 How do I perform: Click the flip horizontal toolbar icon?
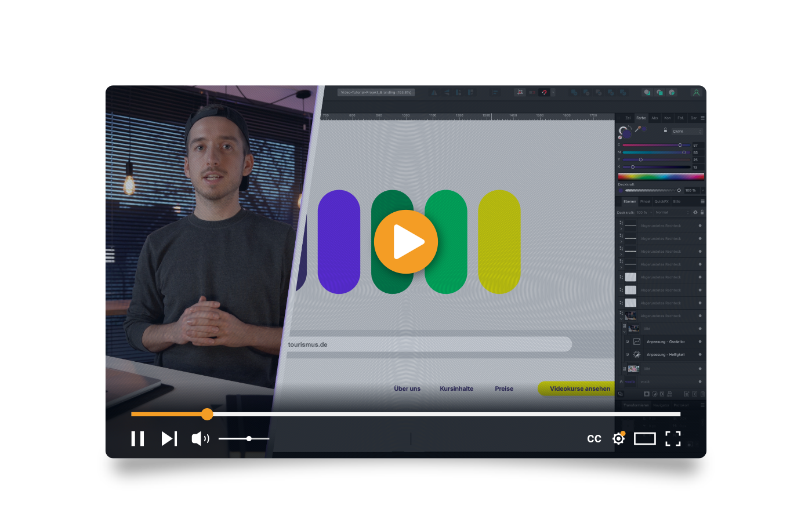point(434,93)
